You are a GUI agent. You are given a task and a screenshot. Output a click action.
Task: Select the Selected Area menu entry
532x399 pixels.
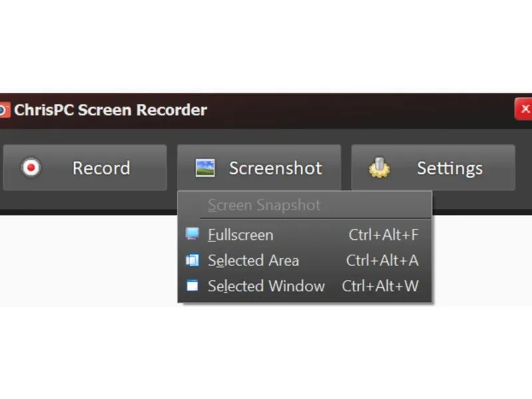[x=253, y=261]
